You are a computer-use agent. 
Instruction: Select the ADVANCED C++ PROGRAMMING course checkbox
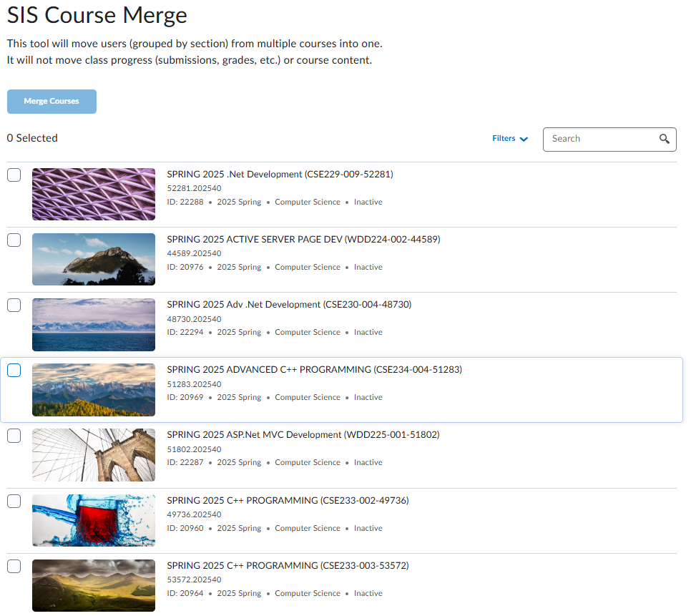coord(14,371)
